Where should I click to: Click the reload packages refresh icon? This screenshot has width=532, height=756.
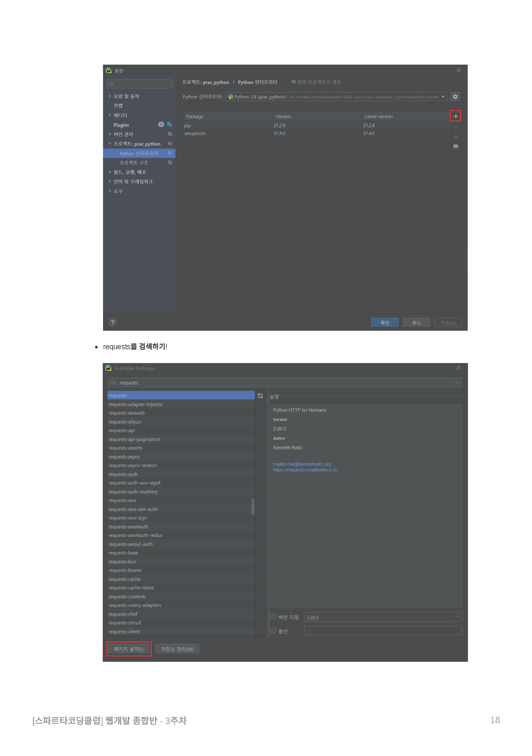point(260,396)
